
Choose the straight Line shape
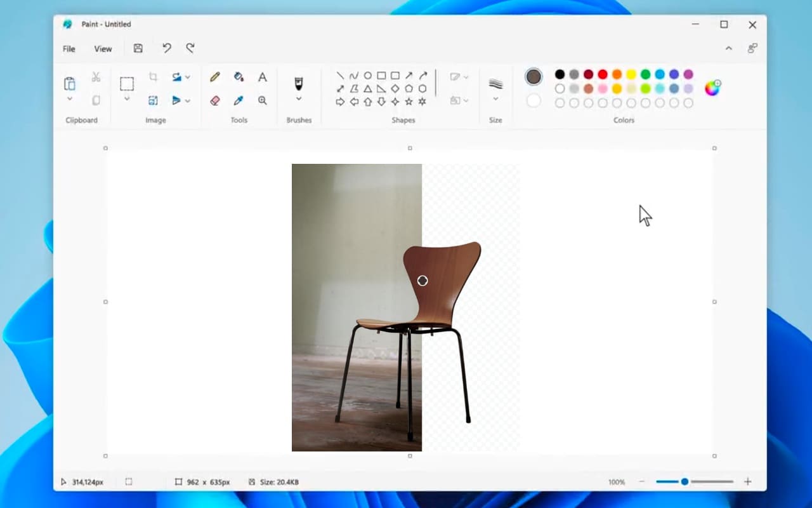tap(340, 76)
